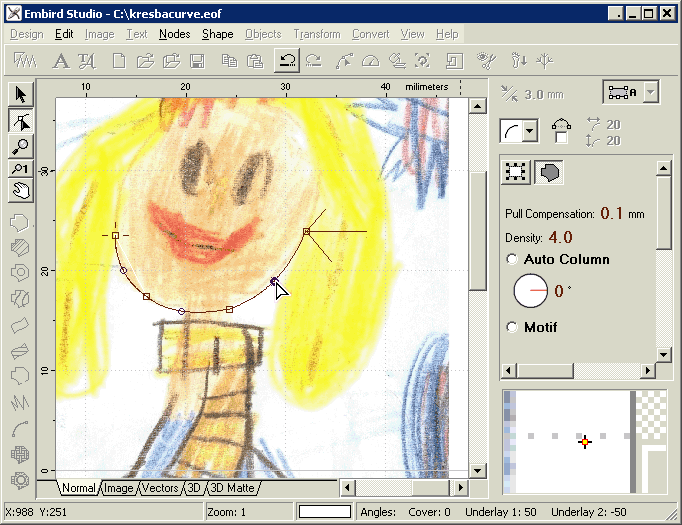Viewport: 682px width, 525px height.
Task: Switch to the 3D Matte tab
Action: (x=232, y=488)
